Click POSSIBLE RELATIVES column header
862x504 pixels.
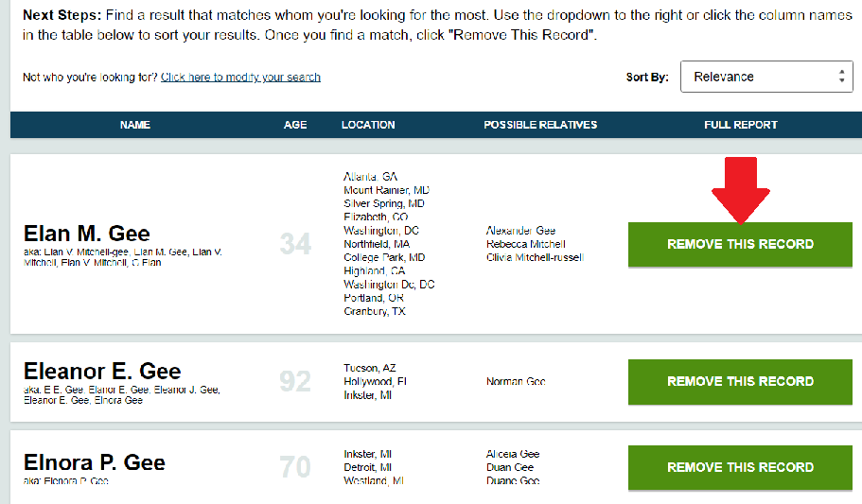[540, 125]
